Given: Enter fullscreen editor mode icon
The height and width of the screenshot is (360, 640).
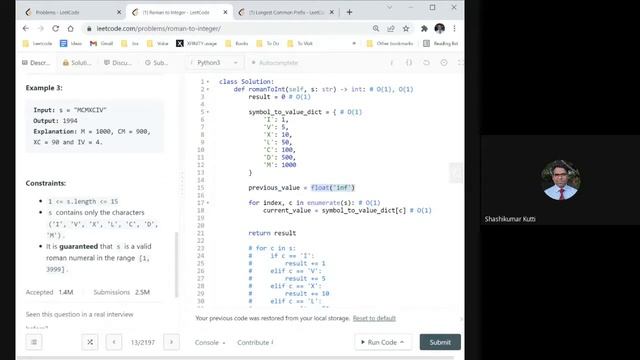Looking at the screenshot, I should point(460,62).
